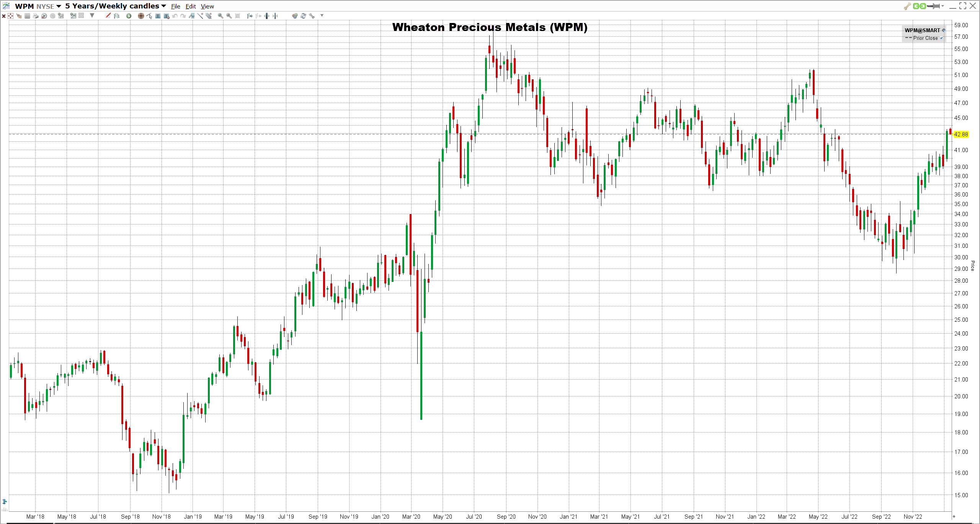The height and width of the screenshot is (524, 980).
Task: Click the add-chart grid icon with plus
Action: (61, 16)
